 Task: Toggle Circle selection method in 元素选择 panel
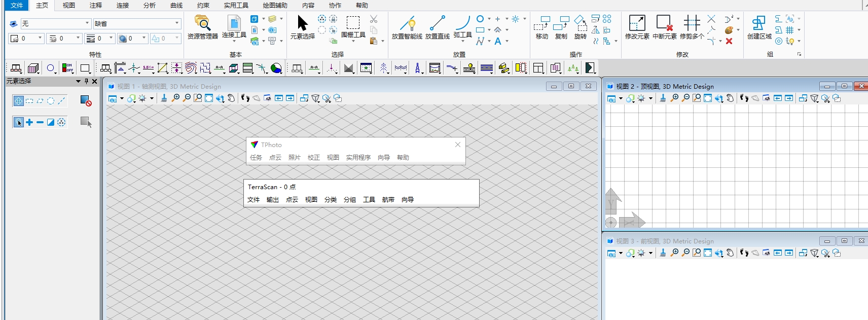pyautogui.click(x=51, y=101)
